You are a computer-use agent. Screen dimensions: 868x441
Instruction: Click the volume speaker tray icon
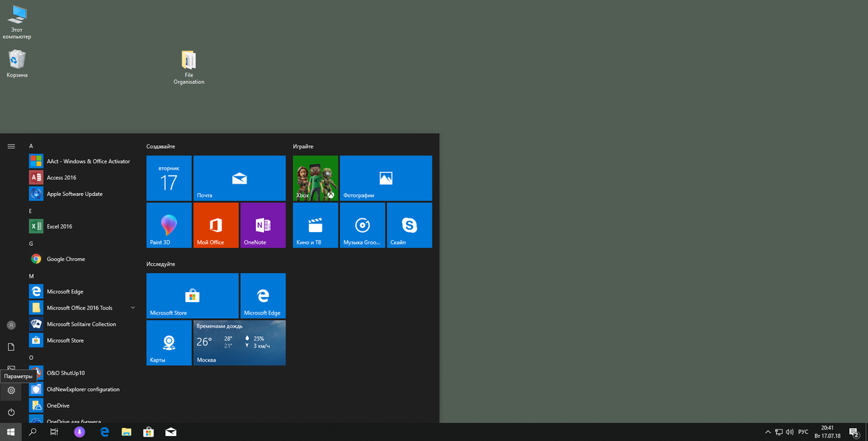coord(790,432)
